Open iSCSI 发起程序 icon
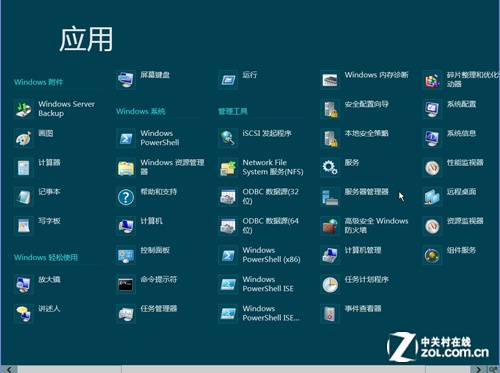Screen dimensions: 500x373 tap(228, 138)
